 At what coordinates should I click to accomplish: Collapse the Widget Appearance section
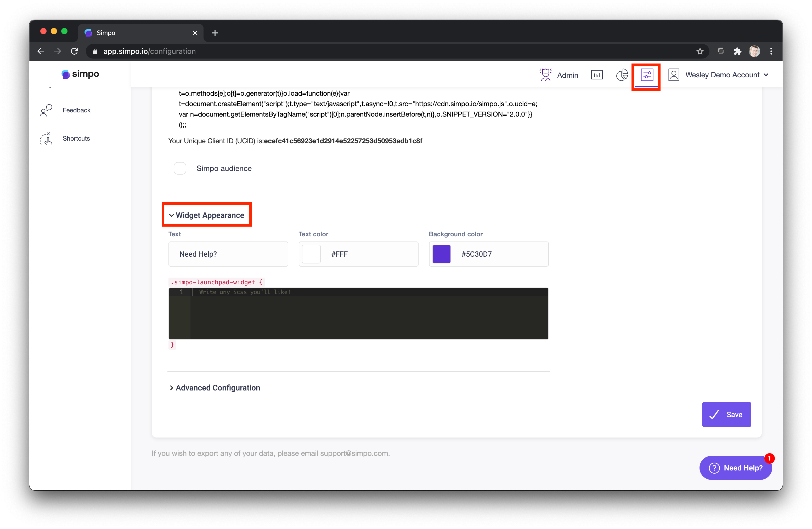(206, 215)
